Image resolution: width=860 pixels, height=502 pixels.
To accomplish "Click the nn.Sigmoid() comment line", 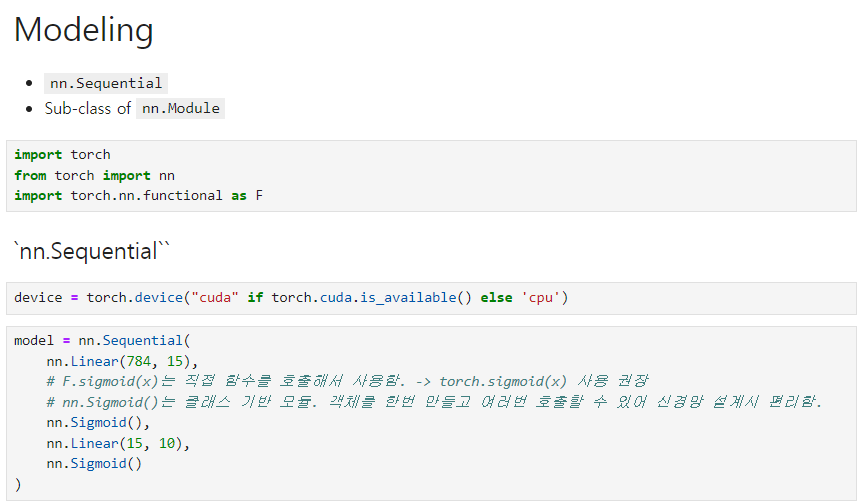I will [434, 402].
